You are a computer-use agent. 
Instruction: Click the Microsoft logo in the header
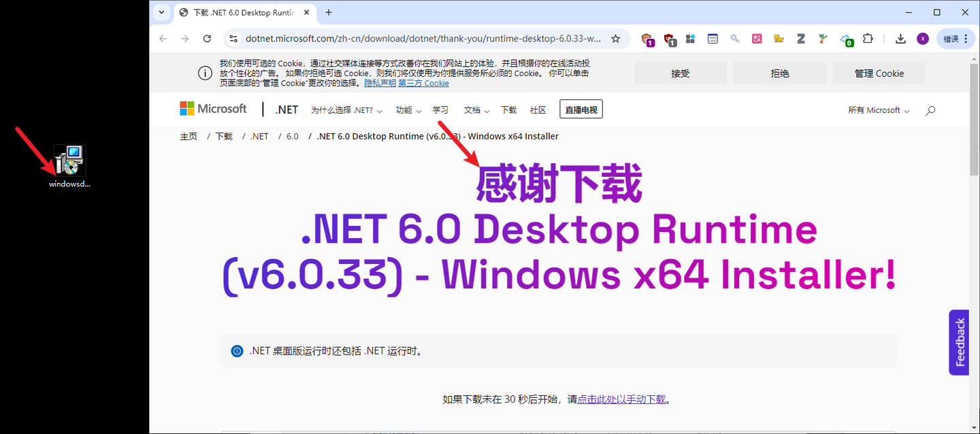point(212,109)
